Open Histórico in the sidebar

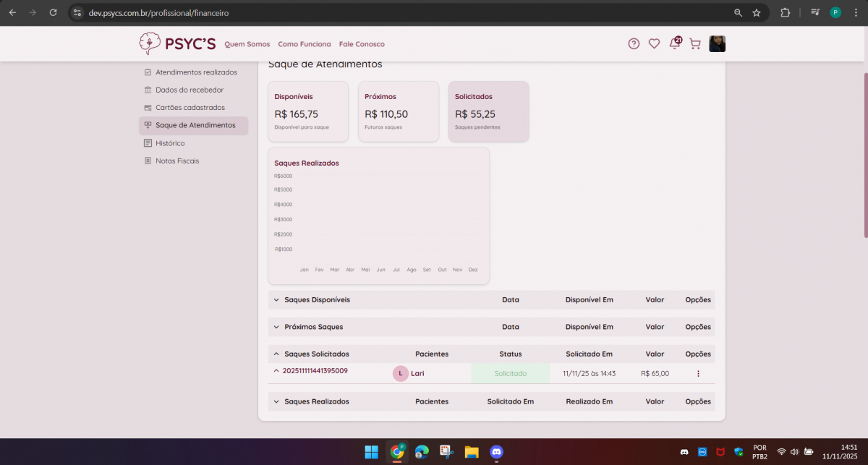(x=170, y=143)
